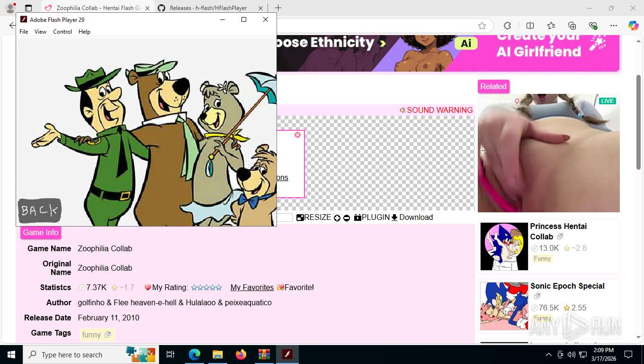Open a new browser tab
The image size is (644, 364).
[x=278, y=8]
